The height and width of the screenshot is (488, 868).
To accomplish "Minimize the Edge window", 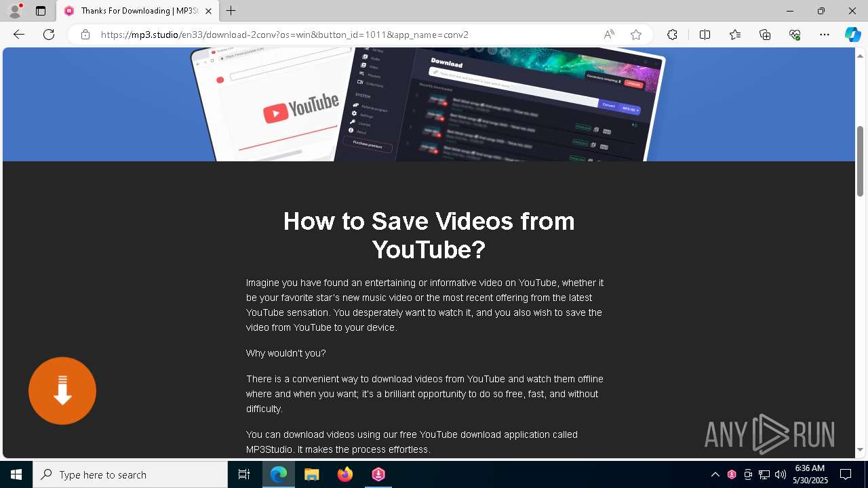I will coord(790,11).
